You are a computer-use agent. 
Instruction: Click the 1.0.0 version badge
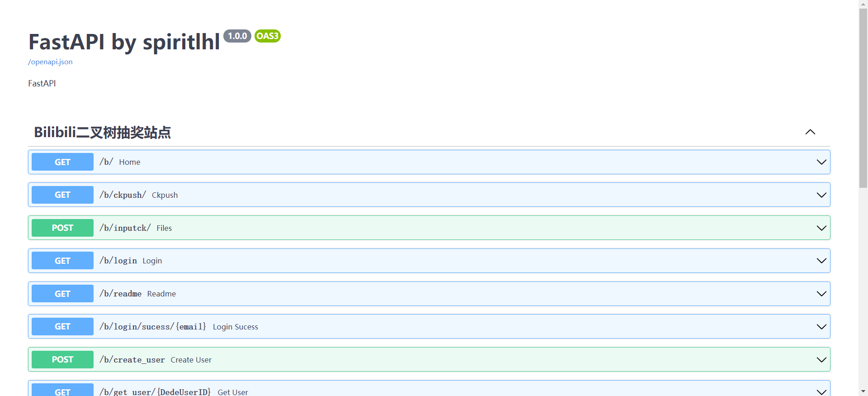pyautogui.click(x=237, y=36)
